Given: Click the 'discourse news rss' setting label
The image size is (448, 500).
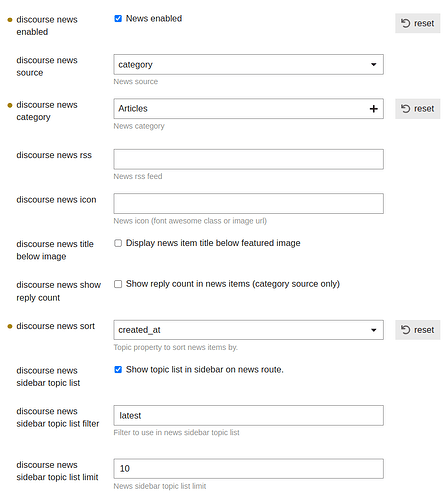Looking at the screenshot, I should click(54, 155).
